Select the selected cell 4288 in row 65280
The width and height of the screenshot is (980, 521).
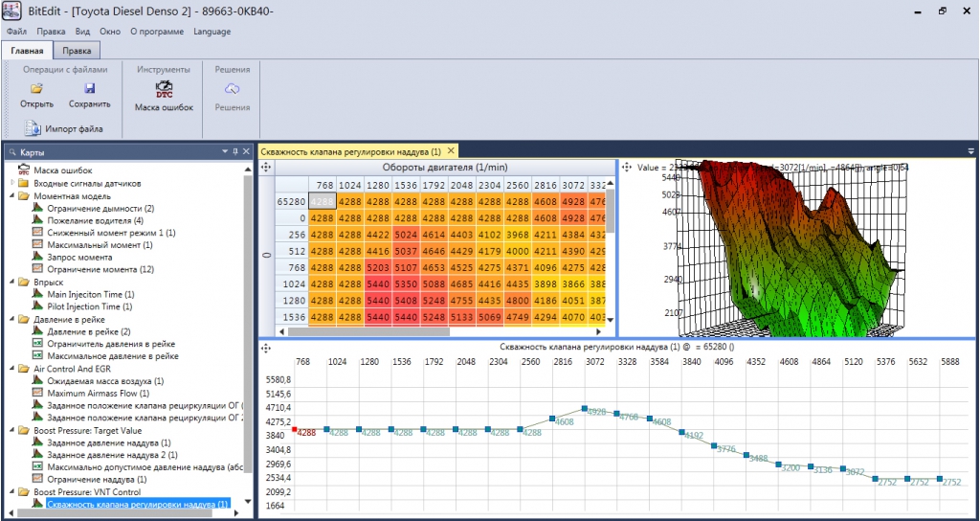pyautogui.click(x=322, y=201)
